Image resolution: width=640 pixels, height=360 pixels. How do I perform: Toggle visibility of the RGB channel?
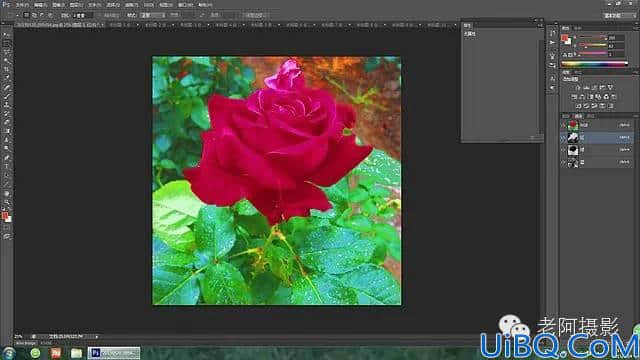tap(564, 125)
